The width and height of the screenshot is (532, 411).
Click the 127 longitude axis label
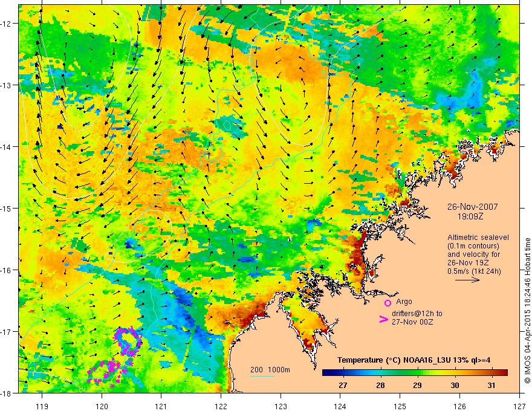(519, 406)
